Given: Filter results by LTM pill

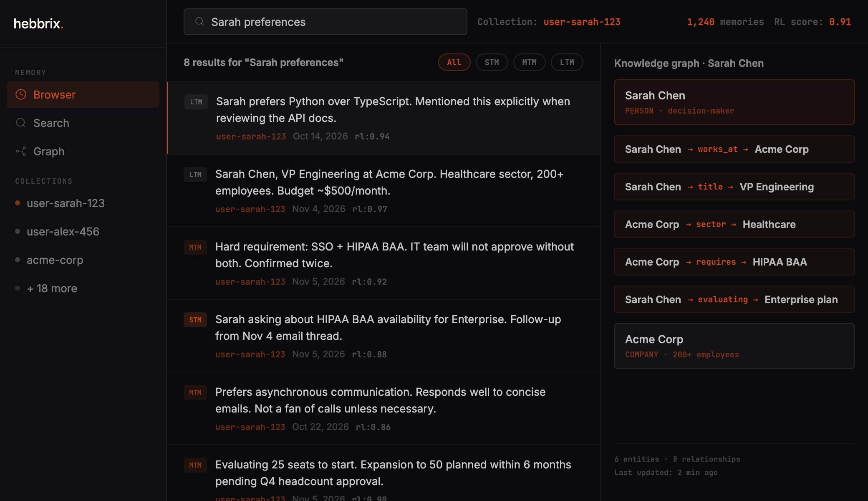Looking at the screenshot, I should [567, 62].
